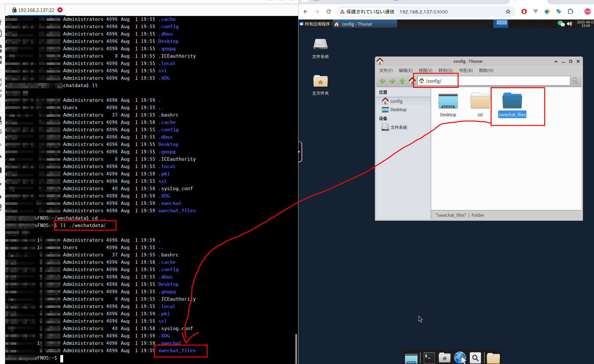The height and width of the screenshot is (364, 594).
Task: Select Desktop in the Thunar sidebar
Action: [398, 109]
